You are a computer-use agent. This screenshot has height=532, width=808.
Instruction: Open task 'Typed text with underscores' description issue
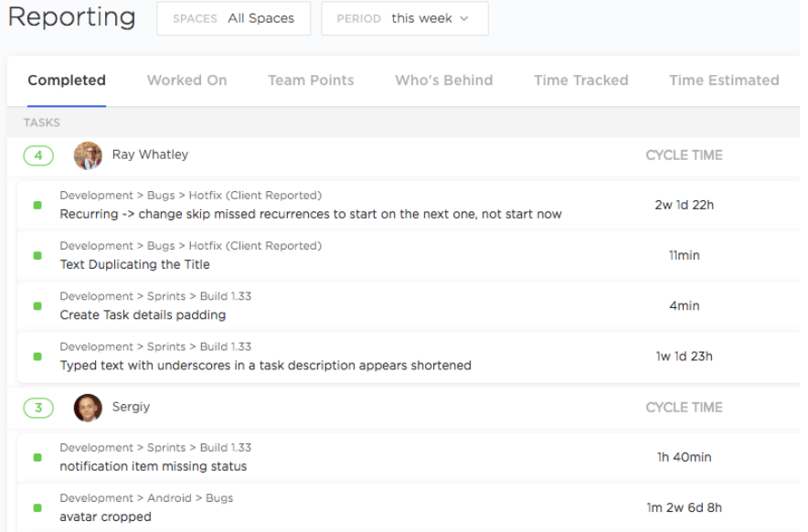click(x=265, y=366)
